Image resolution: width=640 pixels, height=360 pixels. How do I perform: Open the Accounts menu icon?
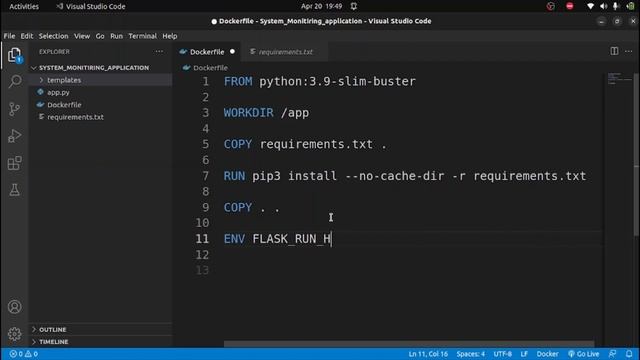[14, 307]
